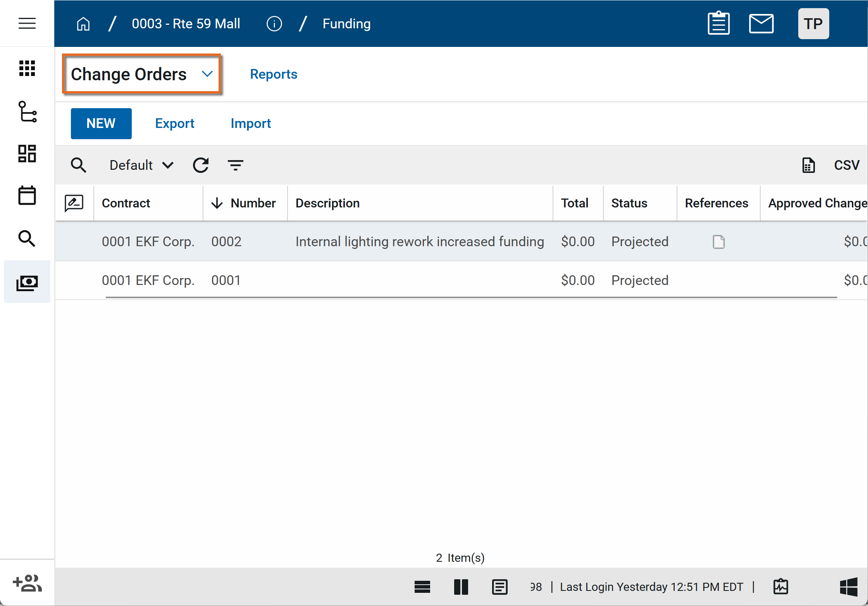Image resolution: width=868 pixels, height=606 pixels.
Task: Open the Default view dropdown
Action: click(x=141, y=165)
